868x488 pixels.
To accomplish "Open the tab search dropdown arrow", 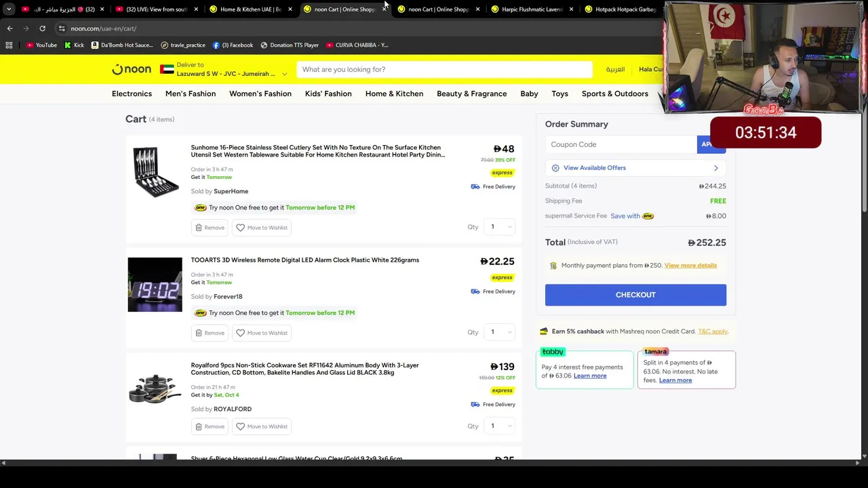I will [9, 9].
